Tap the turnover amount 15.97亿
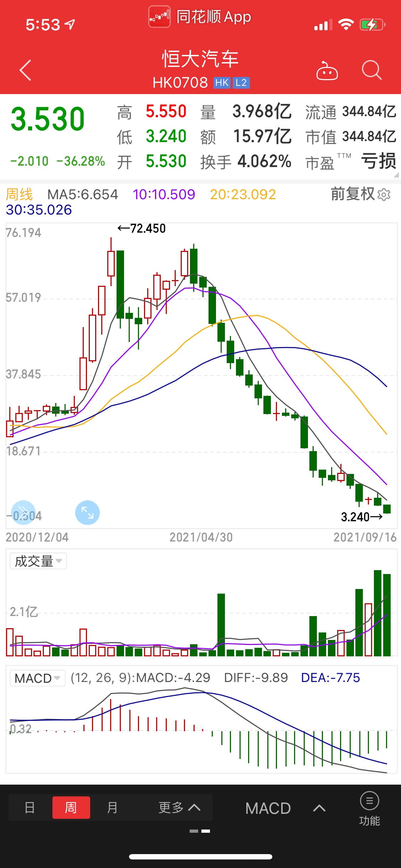The width and height of the screenshot is (401, 868). point(262,136)
